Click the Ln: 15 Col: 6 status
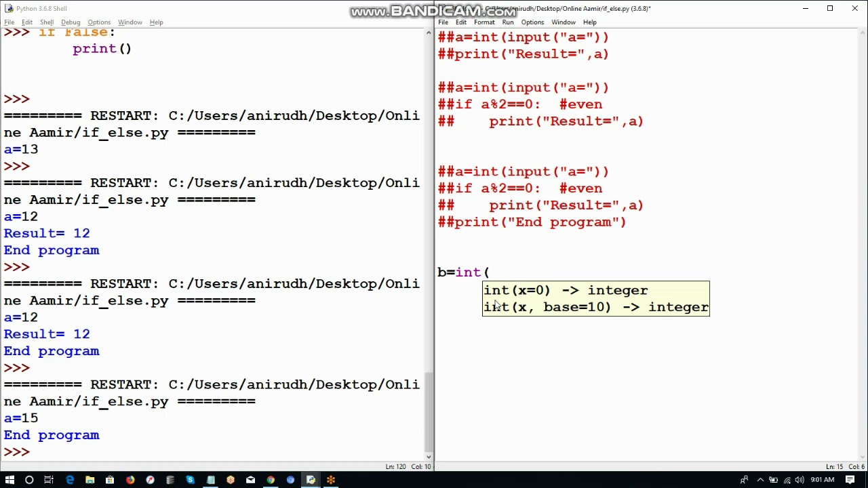The width and height of the screenshot is (868, 488). click(845, 466)
